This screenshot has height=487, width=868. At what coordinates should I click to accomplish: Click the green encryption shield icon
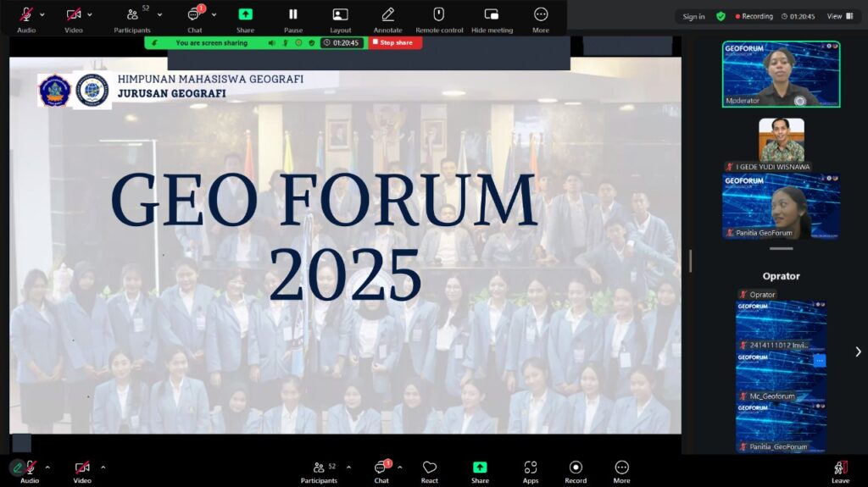[x=721, y=16]
